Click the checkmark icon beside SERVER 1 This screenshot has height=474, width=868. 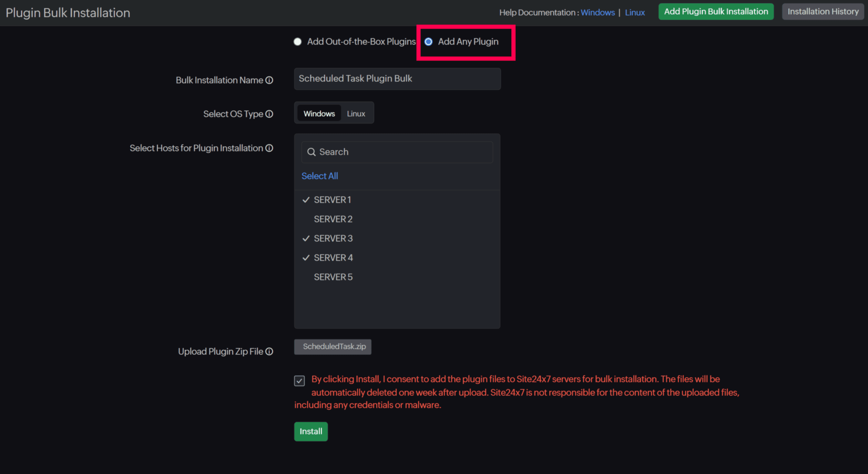pos(306,200)
